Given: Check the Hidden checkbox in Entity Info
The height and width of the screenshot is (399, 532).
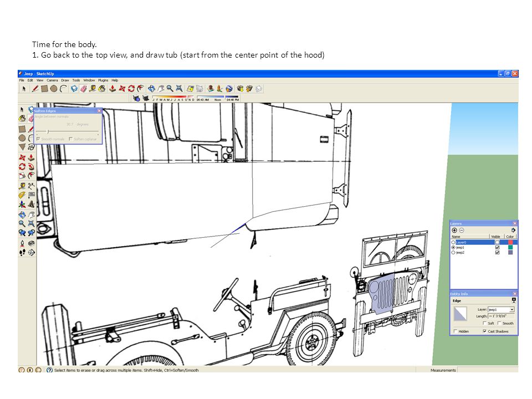Looking at the screenshot, I should (456, 331).
